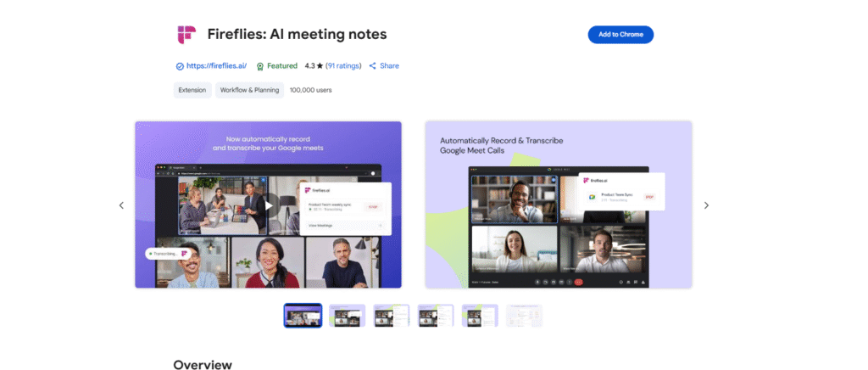
Task: Click the Add to Chrome button
Action: pos(620,35)
